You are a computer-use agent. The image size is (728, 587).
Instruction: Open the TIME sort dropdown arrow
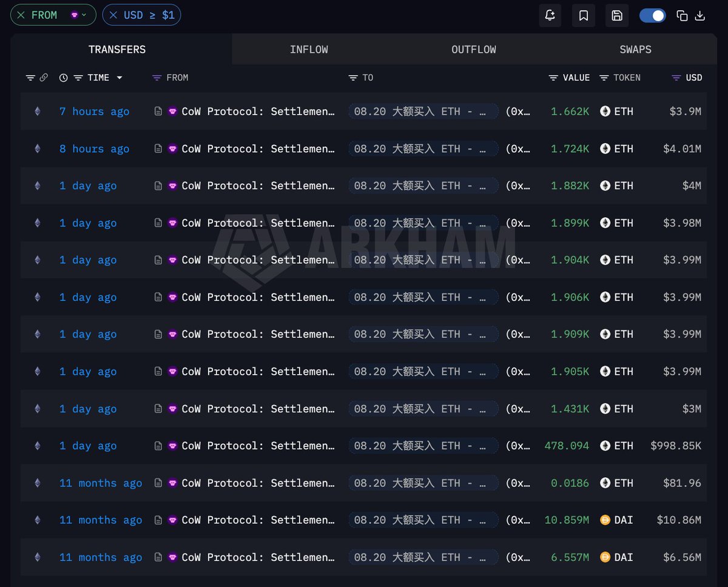tap(120, 78)
